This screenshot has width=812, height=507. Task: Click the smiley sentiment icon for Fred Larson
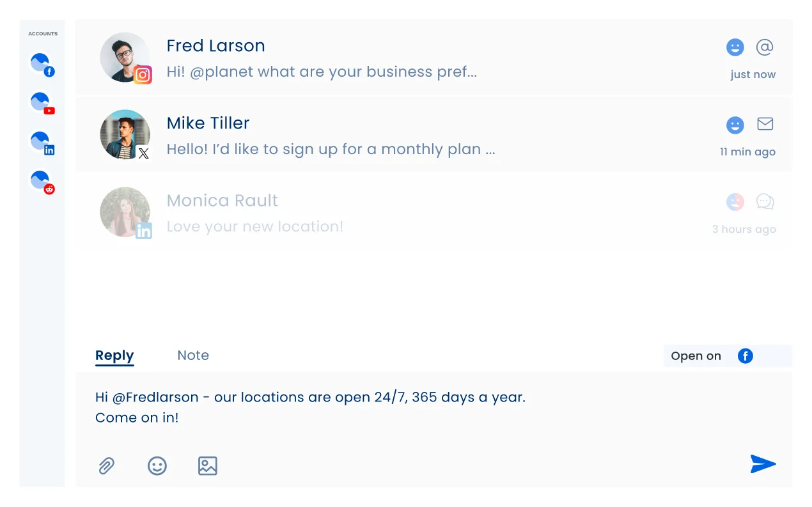click(735, 47)
